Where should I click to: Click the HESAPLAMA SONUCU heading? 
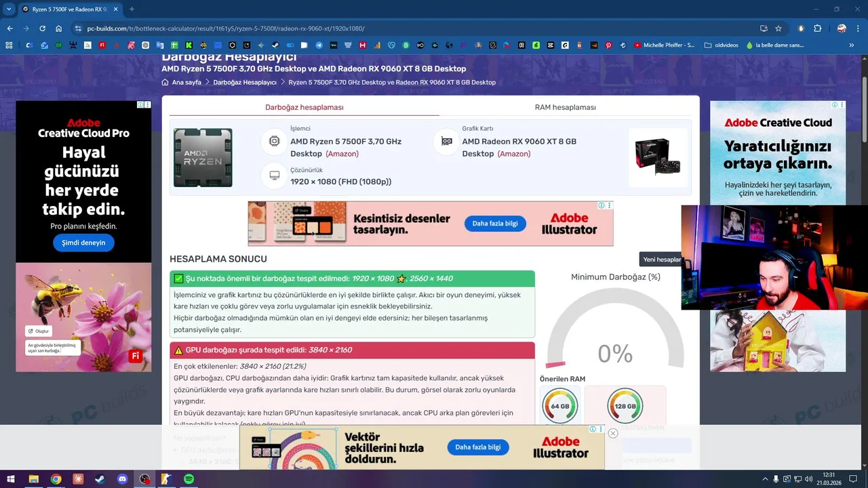pyautogui.click(x=218, y=259)
